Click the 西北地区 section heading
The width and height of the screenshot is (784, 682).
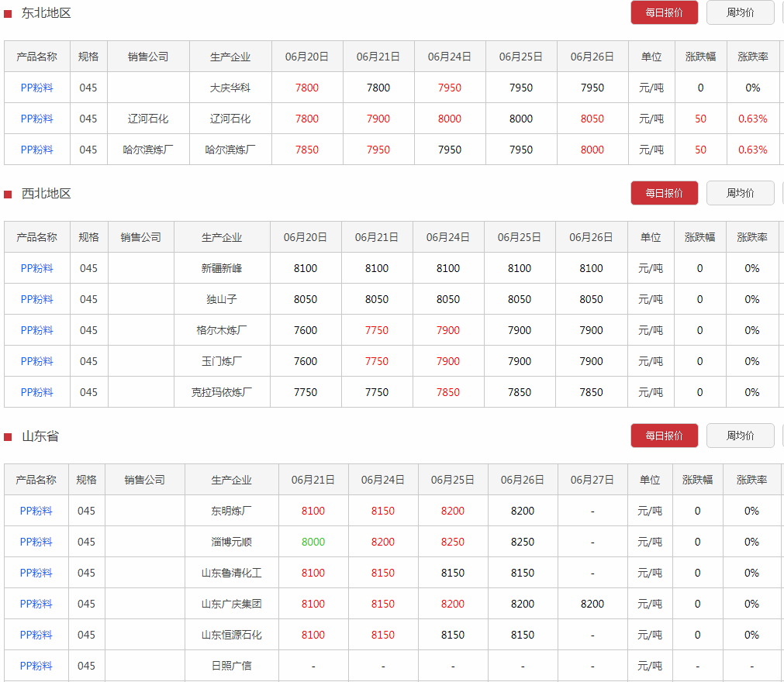click(x=46, y=193)
